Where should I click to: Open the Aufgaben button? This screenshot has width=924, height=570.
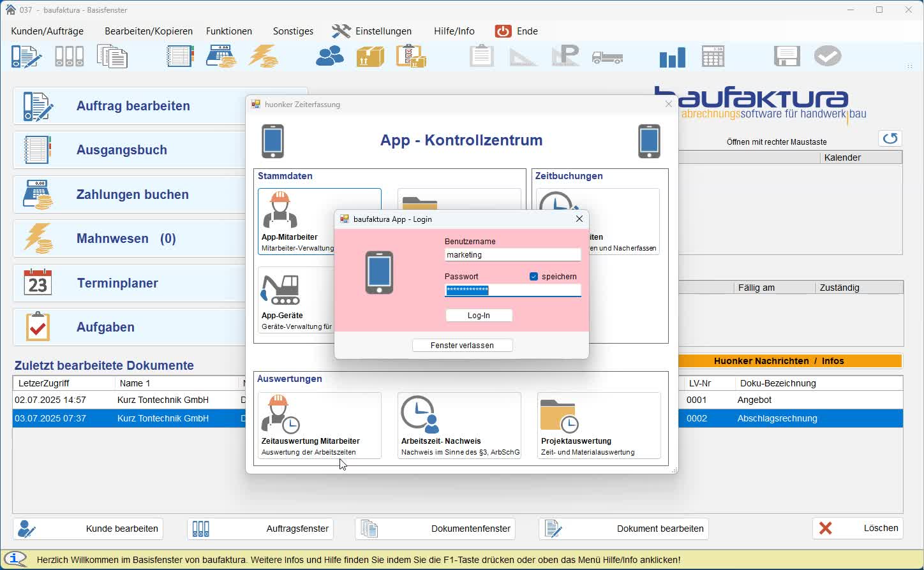pyautogui.click(x=130, y=327)
